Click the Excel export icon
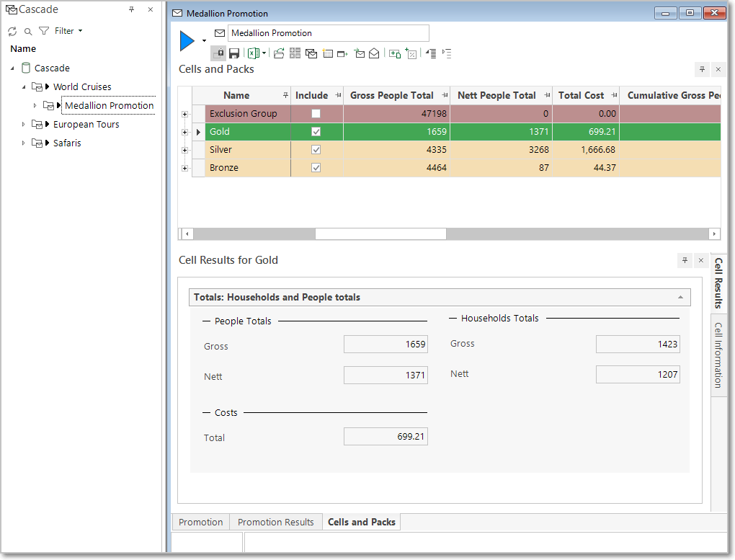 (x=253, y=53)
